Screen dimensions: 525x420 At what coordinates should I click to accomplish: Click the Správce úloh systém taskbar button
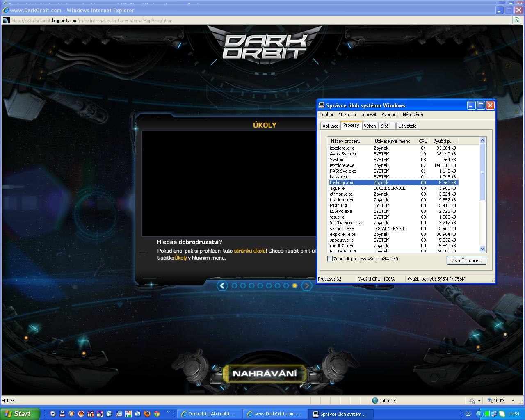pos(340,414)
